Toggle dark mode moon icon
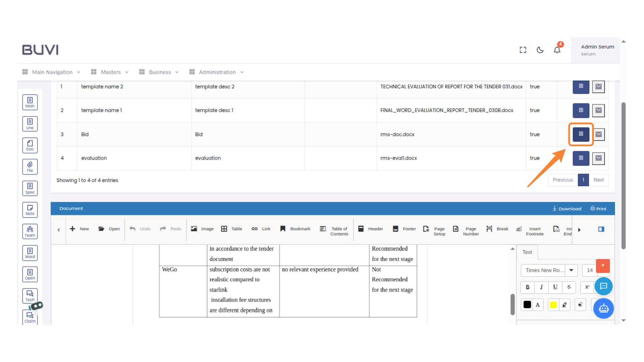This screenshot has width=644, height=362. click(x=540, y=50)
